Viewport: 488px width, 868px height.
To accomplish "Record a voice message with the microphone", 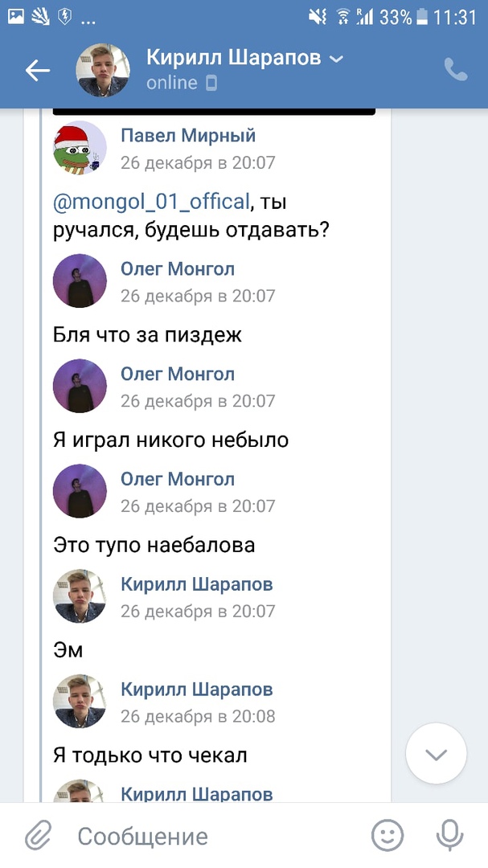I will pos(449,836).
